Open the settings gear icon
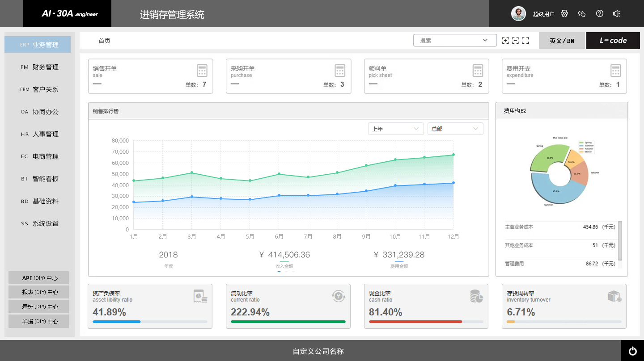Image resolution: width=644 pixels, height=361 pixels. click(564, 13)
